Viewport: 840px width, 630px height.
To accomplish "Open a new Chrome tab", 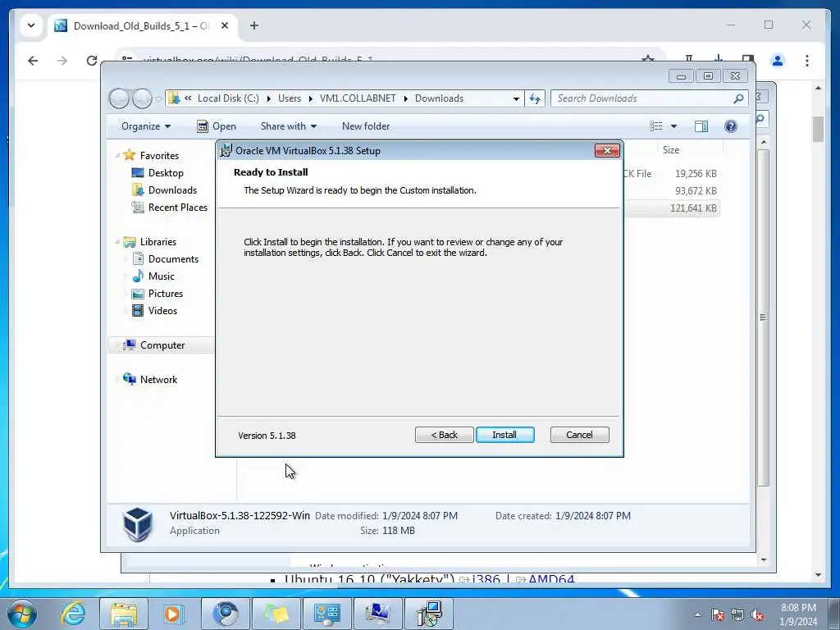I will pyautogui.click(x=254, y=25).
